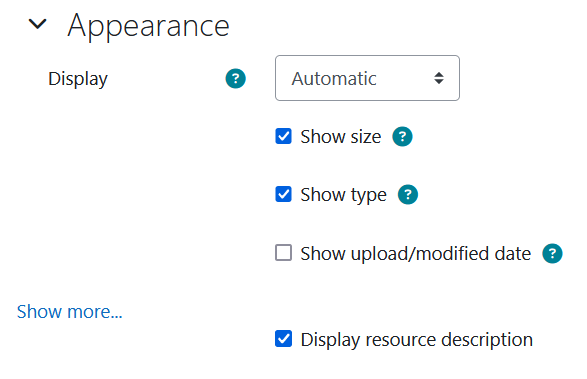Open the Display dropdown set to Automatic
Screen dimensions: 587x379
pyautogui.click(x=367, y=78)
